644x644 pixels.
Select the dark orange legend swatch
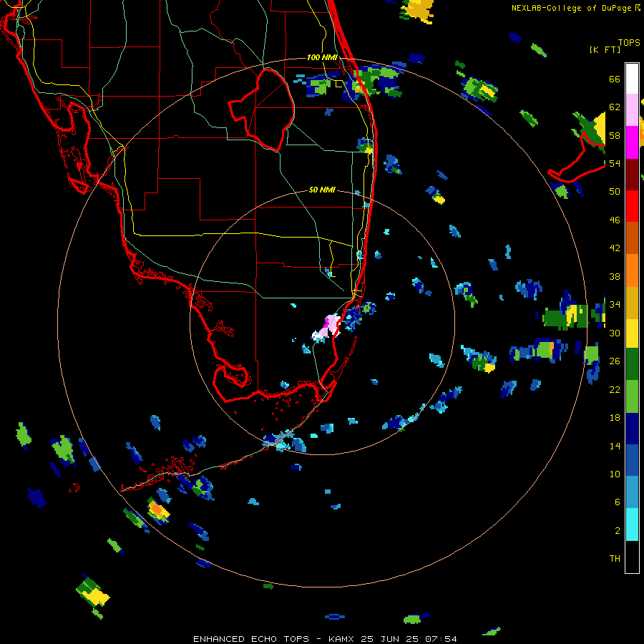click(632, 238)
